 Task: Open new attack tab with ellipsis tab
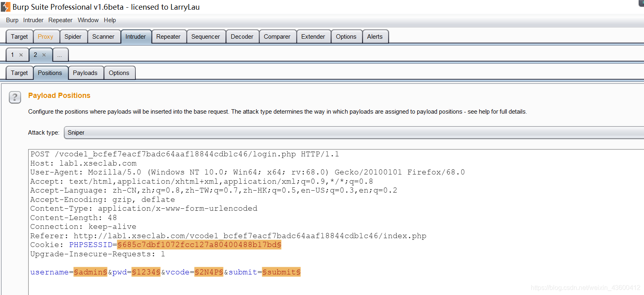pos(60,55)
